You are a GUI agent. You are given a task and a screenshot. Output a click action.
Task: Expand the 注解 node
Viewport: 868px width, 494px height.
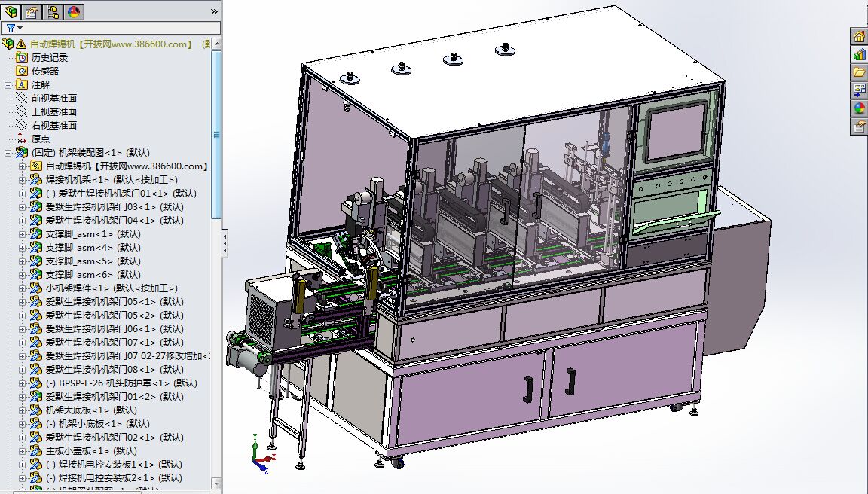pyautogui.click(x=8, y=84)
